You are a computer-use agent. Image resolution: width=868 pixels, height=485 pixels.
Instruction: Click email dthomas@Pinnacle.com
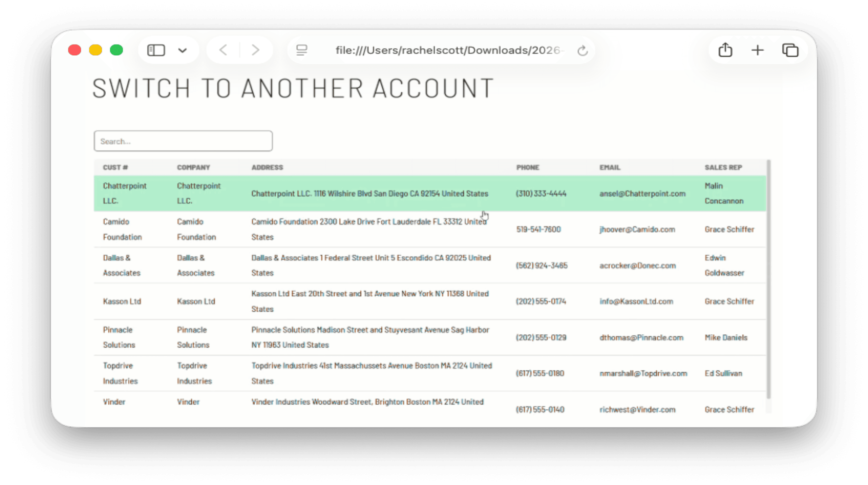(x=641, y=337)
